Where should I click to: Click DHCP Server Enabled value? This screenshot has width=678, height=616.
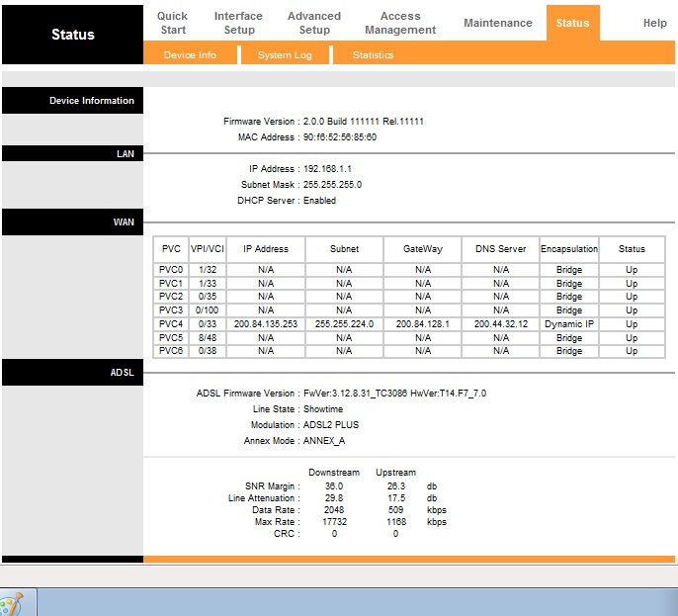pos(319,201)
